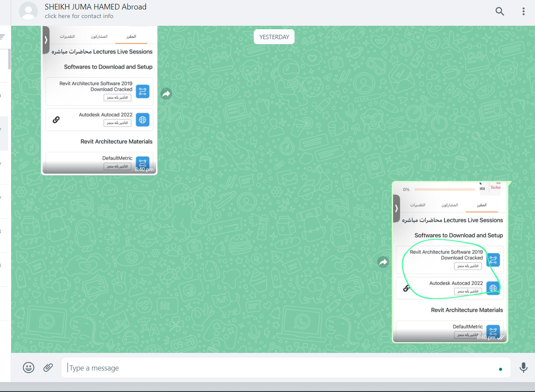
Task: Select the SHEIKH JUMA HAMED Abroad contact name
Action: click(95, 7)
